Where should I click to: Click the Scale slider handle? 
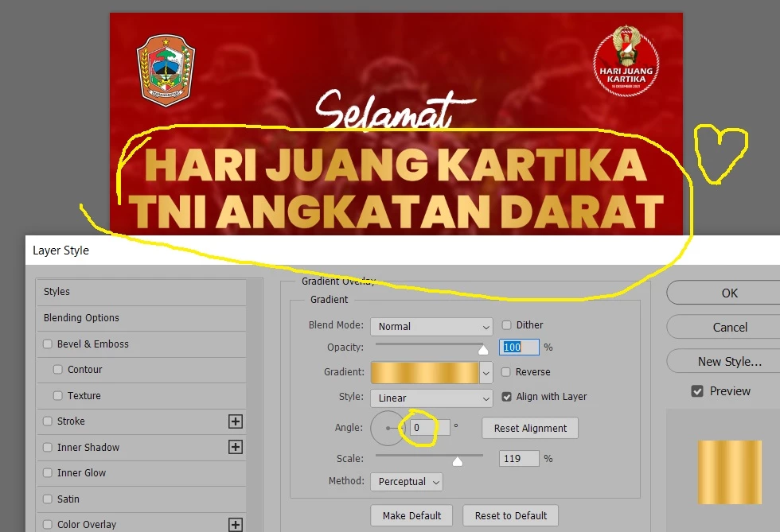458,461
